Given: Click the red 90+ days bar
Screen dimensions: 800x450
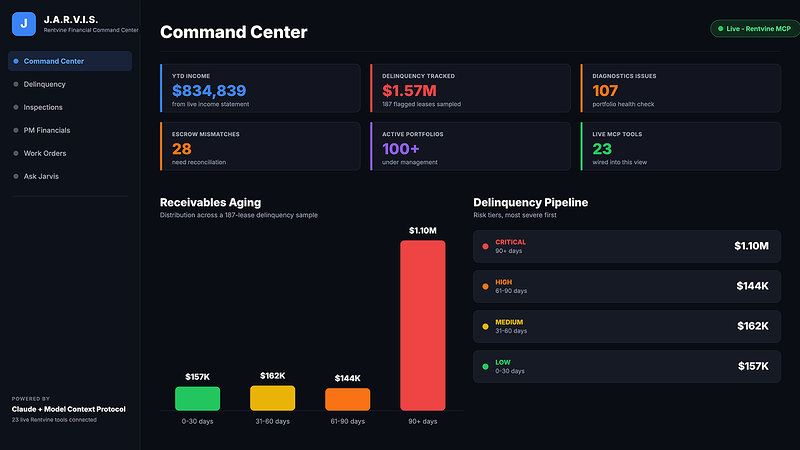Looking at the screenshot, I should (422, 326).
